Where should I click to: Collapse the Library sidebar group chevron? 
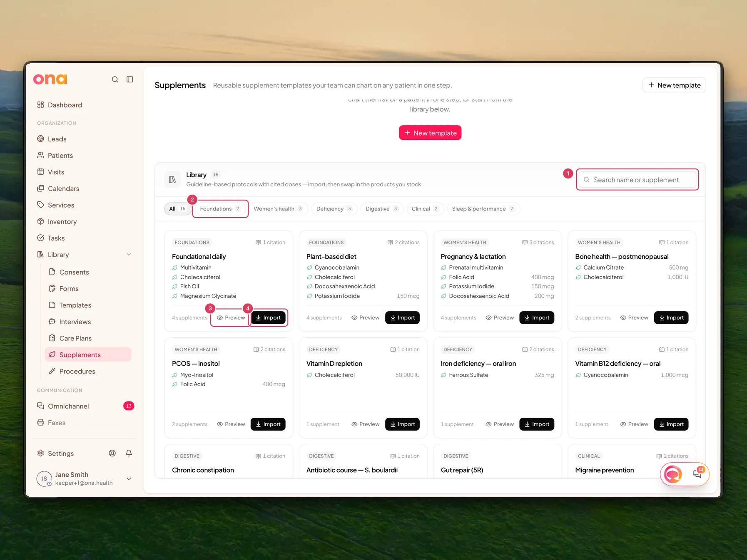(129, 255)
